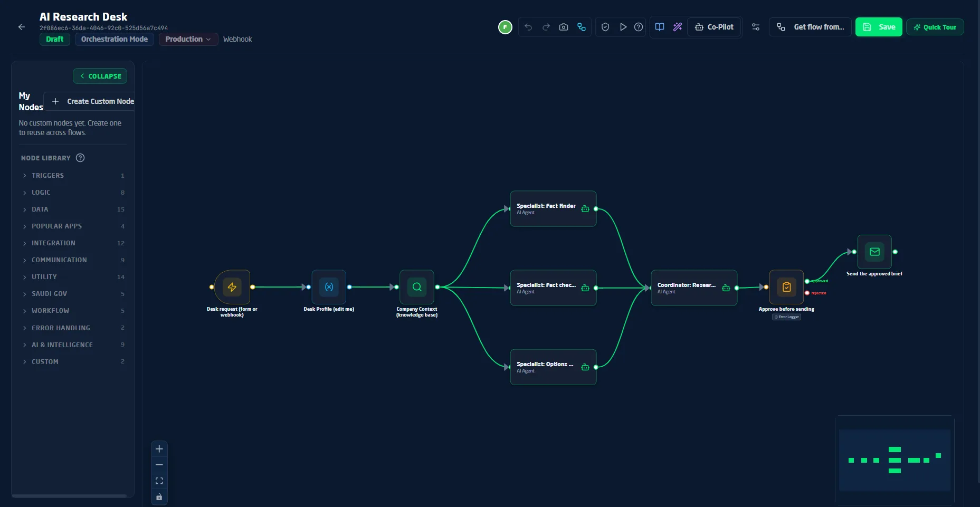This screenshot has width=980, height=507.
Task: Click the blue auto-layout nodes icon
Action: 582,27
